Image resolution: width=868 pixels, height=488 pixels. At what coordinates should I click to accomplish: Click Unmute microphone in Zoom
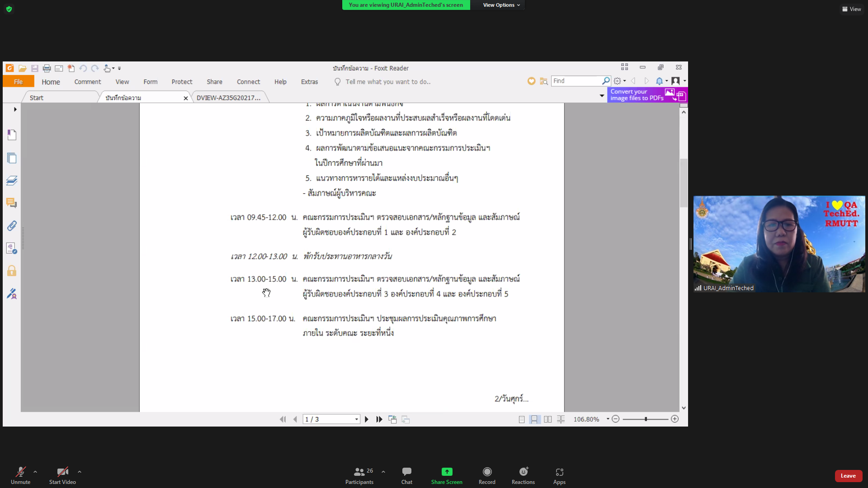21,475
